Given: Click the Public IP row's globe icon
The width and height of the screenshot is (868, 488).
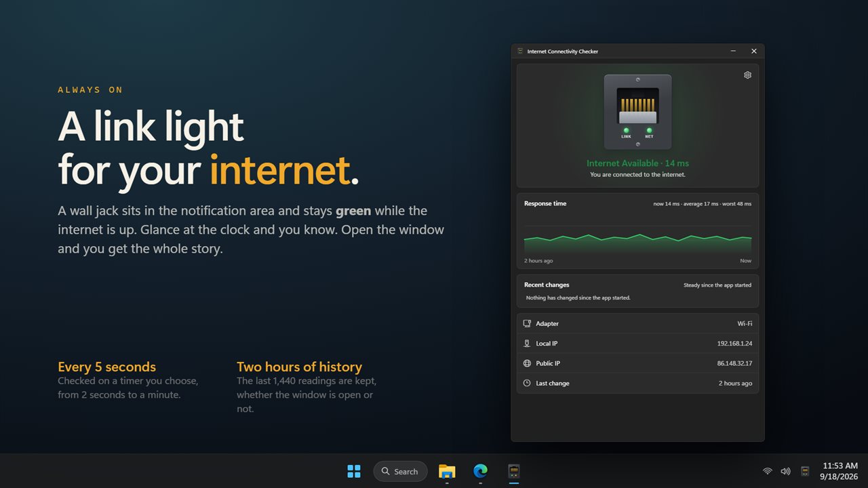Looking at the screenshot, I should coord(527,363).
